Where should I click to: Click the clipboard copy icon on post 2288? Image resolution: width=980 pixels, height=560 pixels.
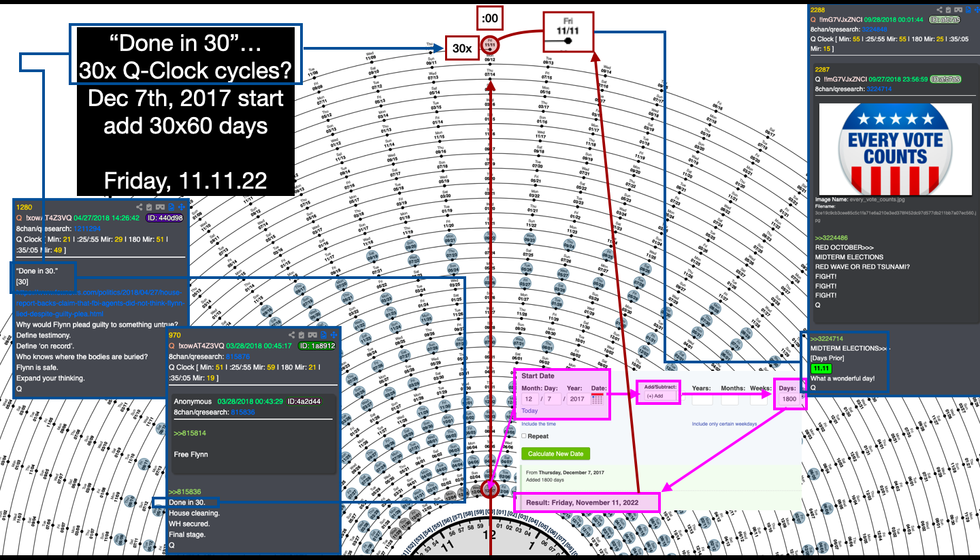tap(949, 10)
